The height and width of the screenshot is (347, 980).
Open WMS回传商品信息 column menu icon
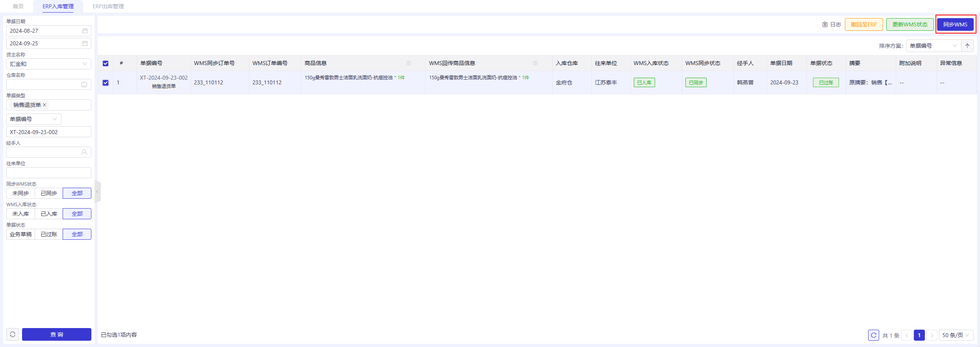[x=535, y=63]
